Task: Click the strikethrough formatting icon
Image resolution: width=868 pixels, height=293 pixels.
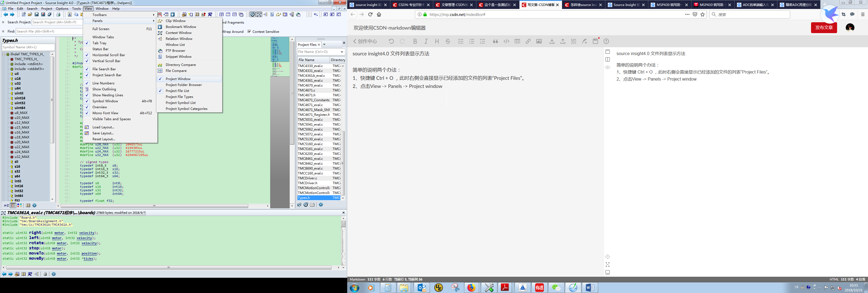Action: pyautogui.click(x=448, y=41)
